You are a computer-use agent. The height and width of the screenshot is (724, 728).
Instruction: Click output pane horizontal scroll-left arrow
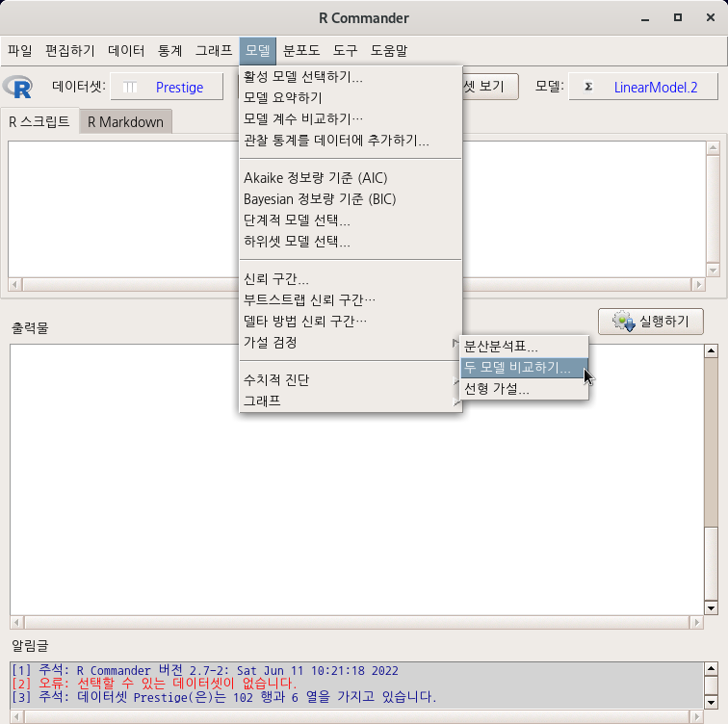16,622
